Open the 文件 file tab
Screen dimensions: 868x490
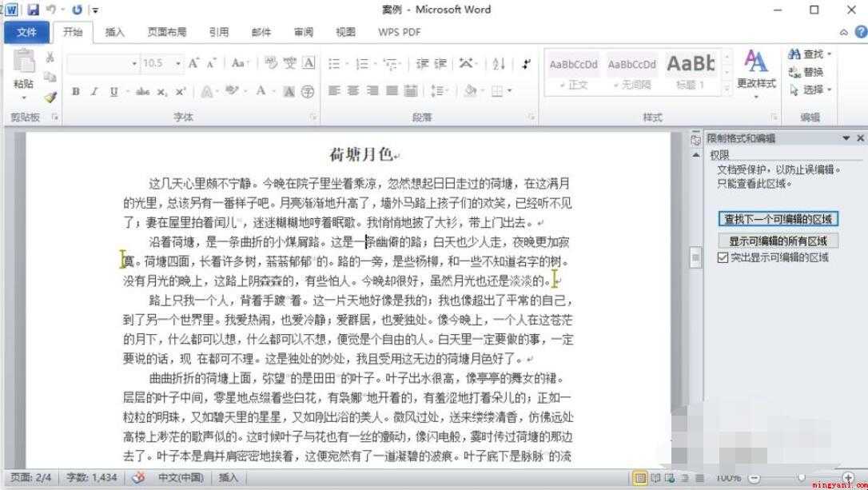(26, 32)
